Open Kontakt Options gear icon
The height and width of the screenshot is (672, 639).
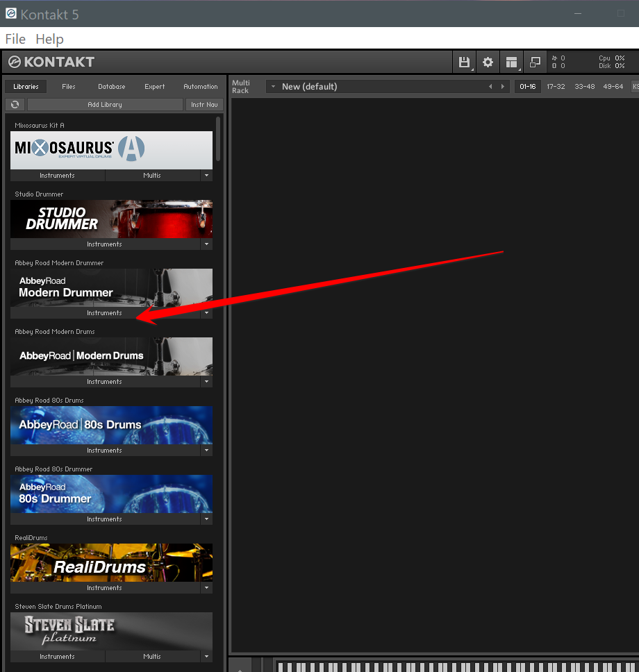point(488,62)
